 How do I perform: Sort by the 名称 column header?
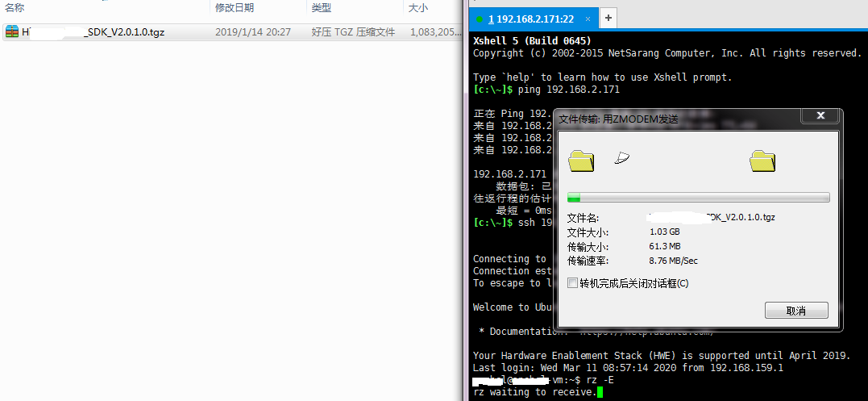coord(15,8)
